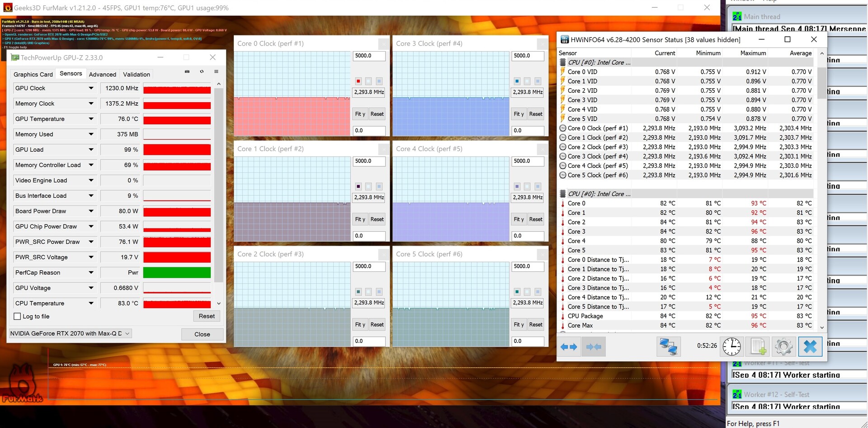This screenshot has height=428, width=868.
Task: Open the GPU Temperature sensor dropdown arrow
Action: 91,119
